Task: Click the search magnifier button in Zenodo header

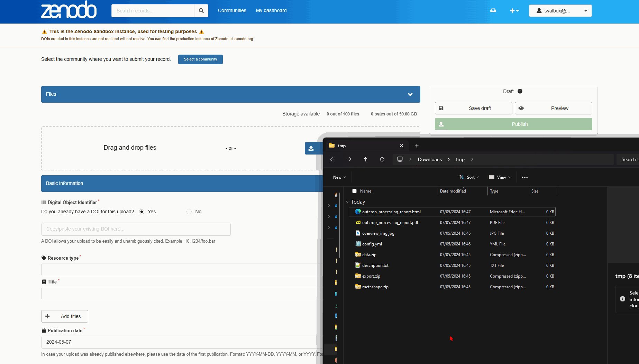Action: pos(201,11)
